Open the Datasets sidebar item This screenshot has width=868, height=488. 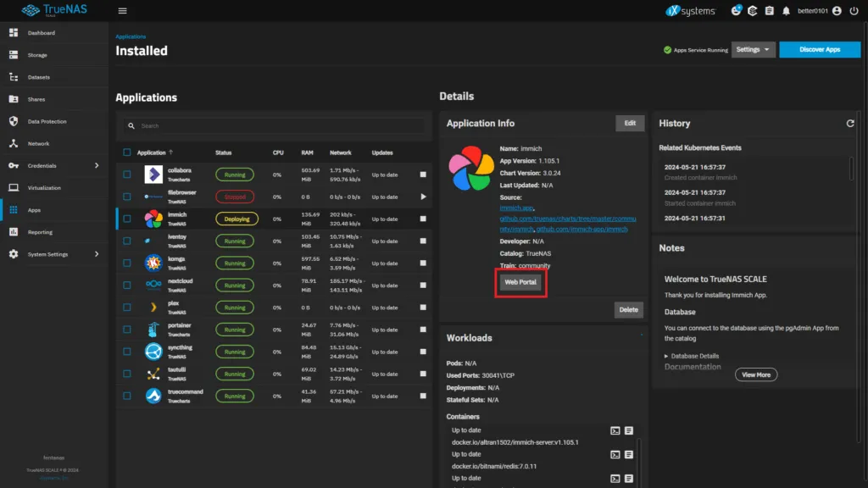[x=39, y=77]
